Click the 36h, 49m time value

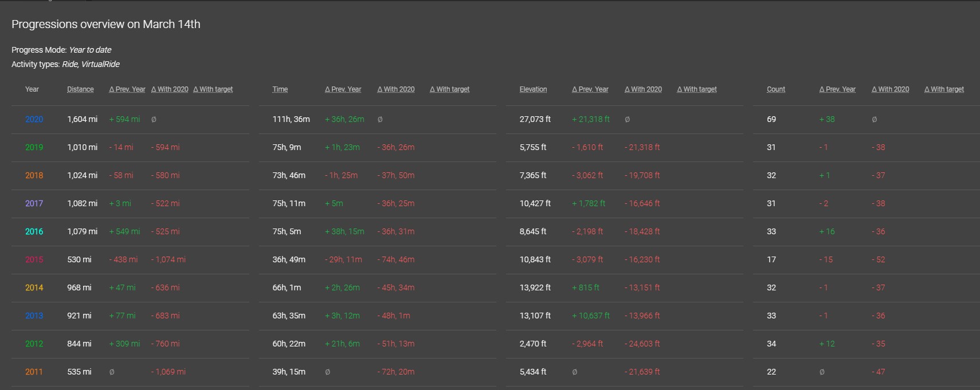tap(289, 259)
